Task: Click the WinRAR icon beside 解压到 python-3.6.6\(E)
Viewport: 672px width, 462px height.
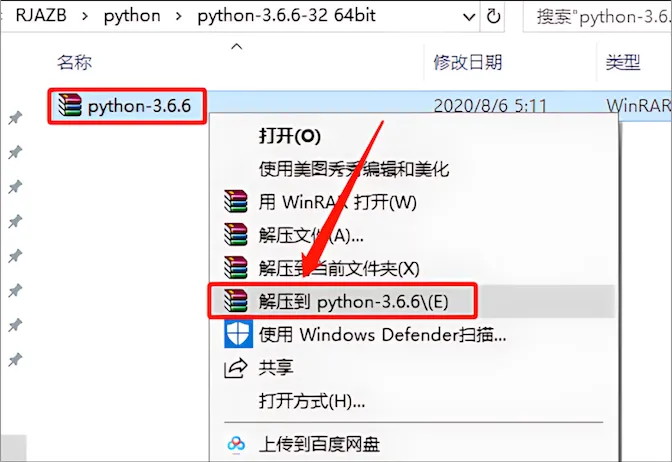Action: tap(236, 300)
